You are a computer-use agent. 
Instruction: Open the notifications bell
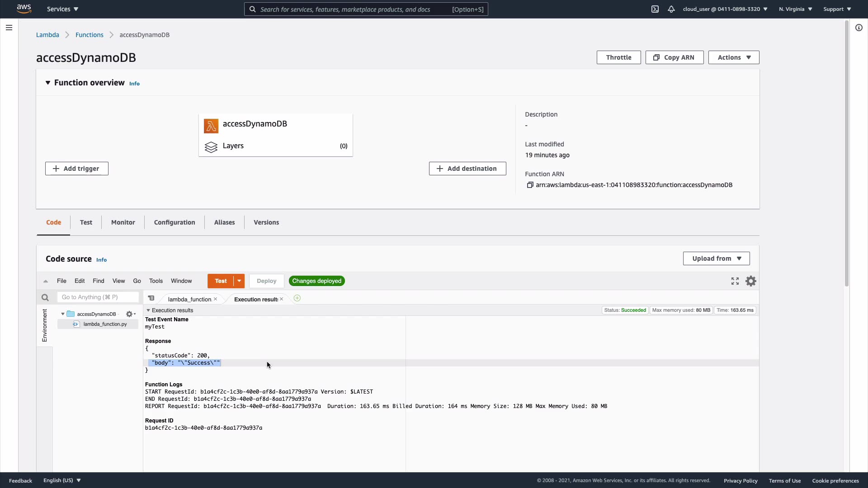671,9
